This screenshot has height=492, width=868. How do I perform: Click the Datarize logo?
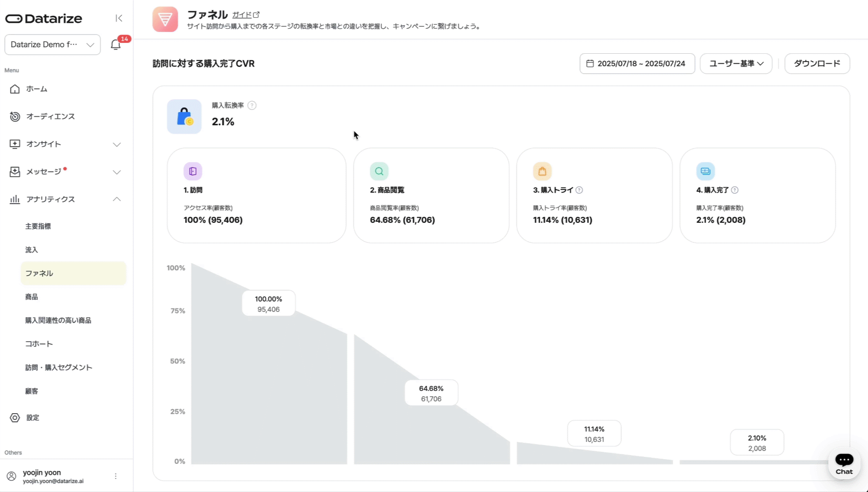(44, 19)
